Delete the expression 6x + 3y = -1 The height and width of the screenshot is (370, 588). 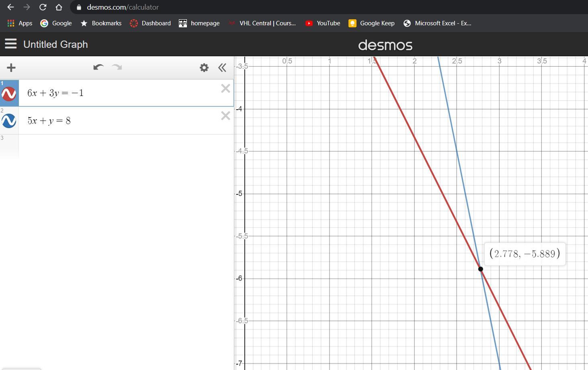coord(225,88)
